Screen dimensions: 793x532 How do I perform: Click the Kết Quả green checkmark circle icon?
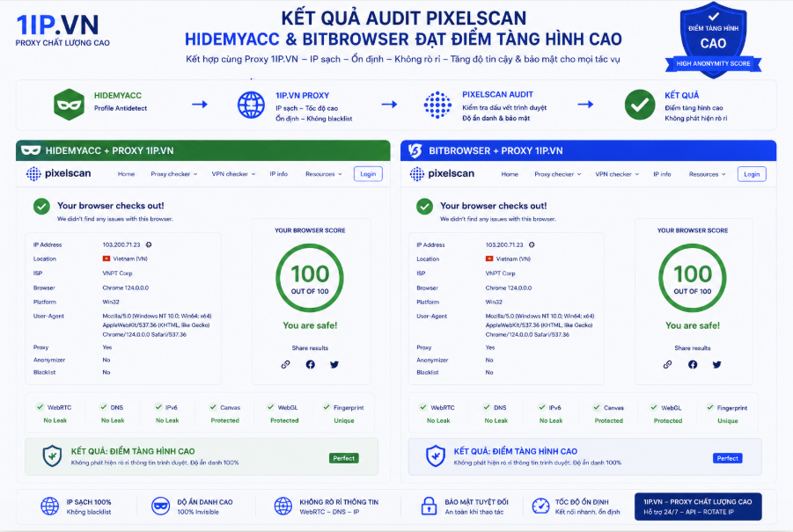pyautogui.click(x=640, y=105)
